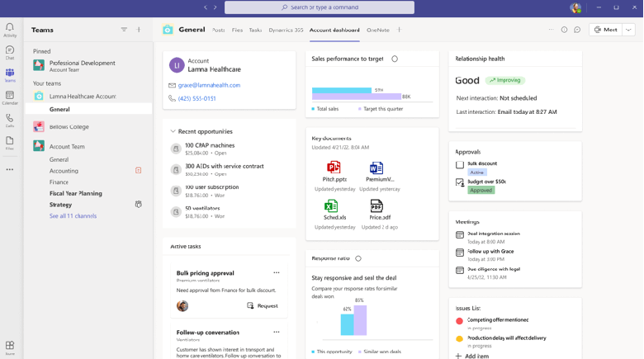Open Calls in the left rail
Image resolution: width=644 pixels, height=359 pixels.
[x=10, y=121]
